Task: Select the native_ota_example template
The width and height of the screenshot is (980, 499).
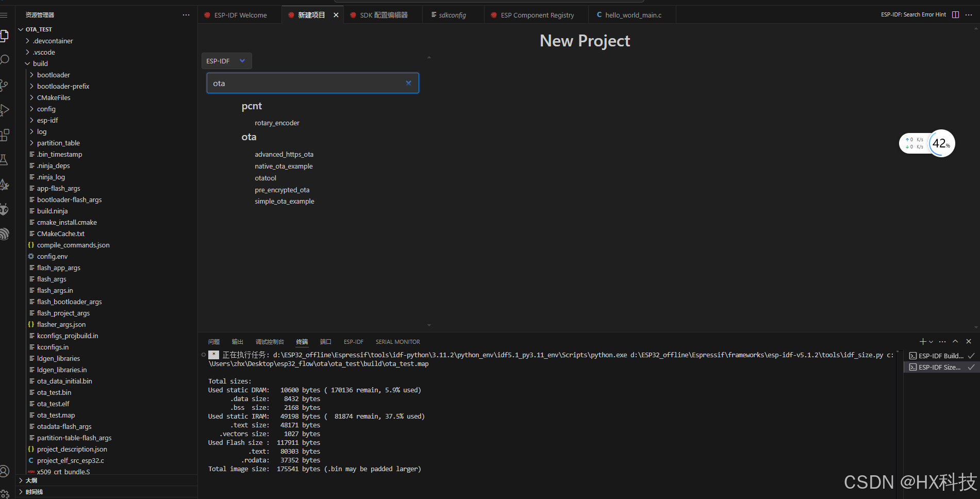Action: point(284,166)
